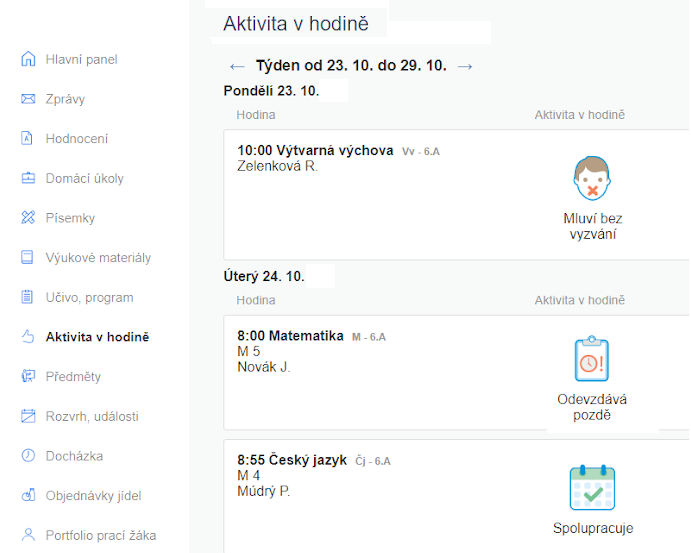Viewport: 691px width, 553px height.
Task: Open Portfolio prací žáka page
Action: click(100, 535)
